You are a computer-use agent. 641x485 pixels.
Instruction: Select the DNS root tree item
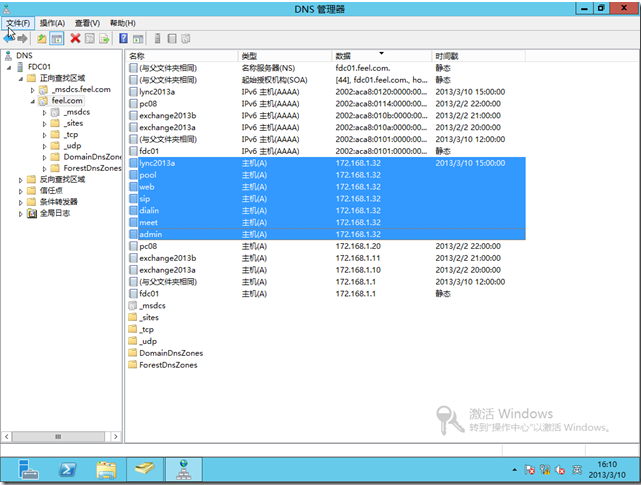tap(24, 56)
